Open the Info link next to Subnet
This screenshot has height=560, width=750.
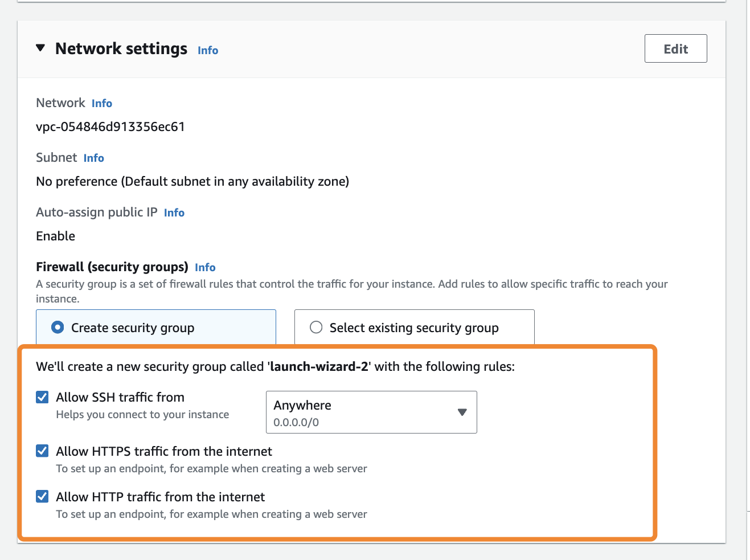(x=94, y=158)
